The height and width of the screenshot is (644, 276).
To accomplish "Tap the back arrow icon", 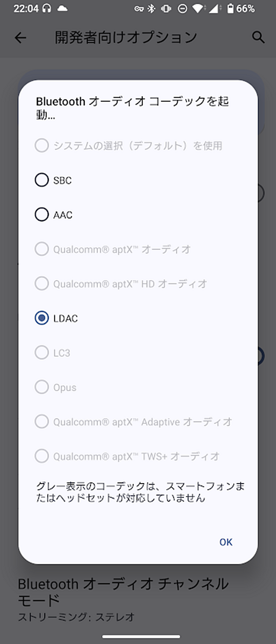I will coord(20,38).
